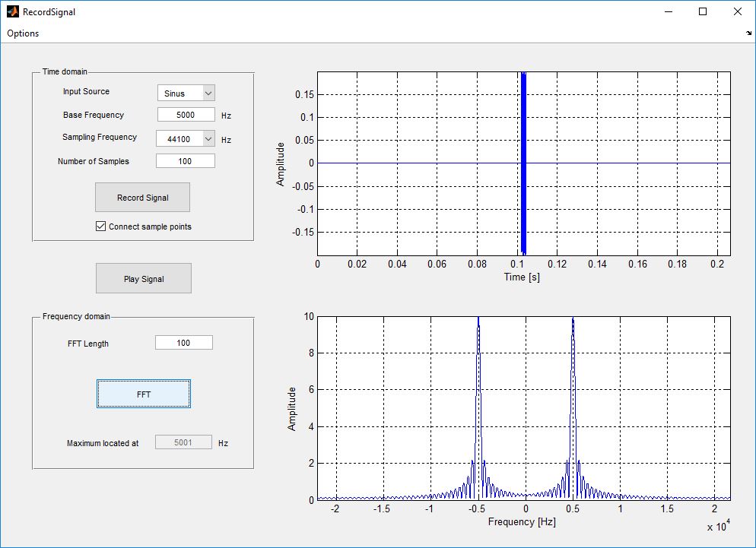Click the Number of Samples label
Image resolution: width=756 pixels, height=548 pixels.
[93, 161]
